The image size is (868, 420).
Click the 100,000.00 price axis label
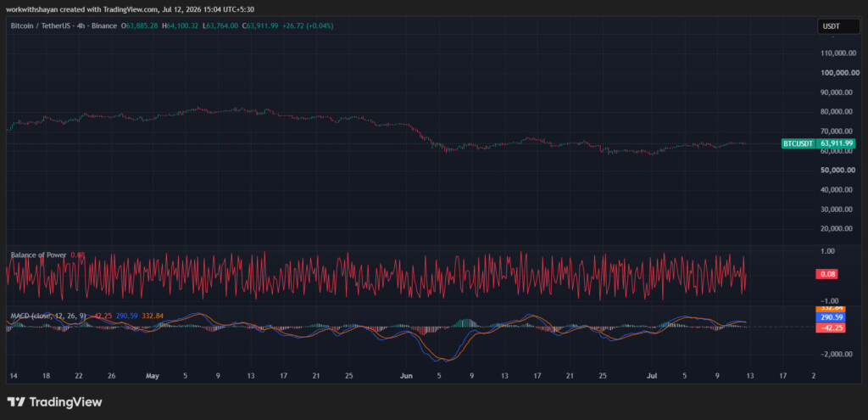[x=839, y=73]
